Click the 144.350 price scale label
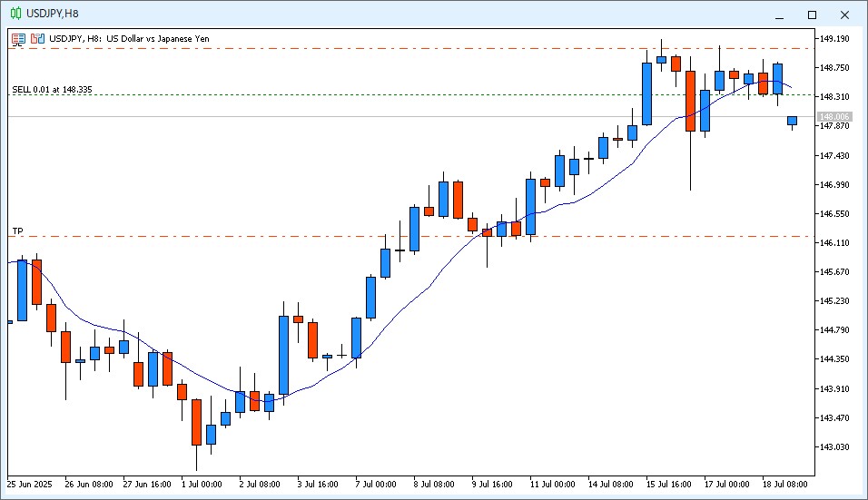868x500 pixels. pos(834,359)
